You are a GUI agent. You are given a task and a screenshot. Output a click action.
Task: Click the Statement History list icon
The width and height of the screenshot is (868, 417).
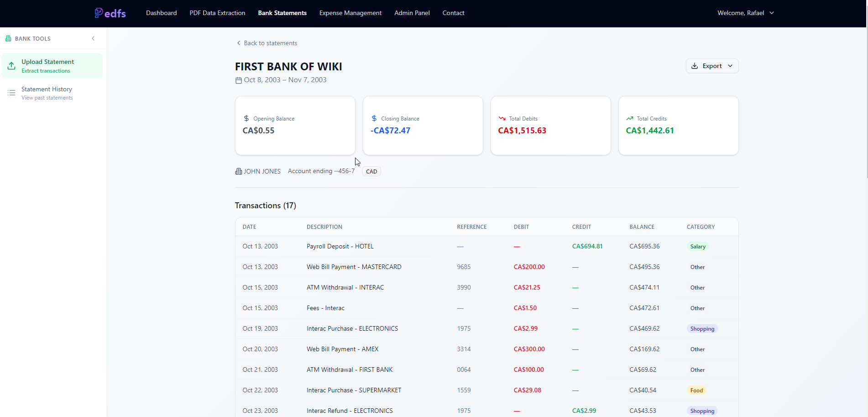(11, 93)
